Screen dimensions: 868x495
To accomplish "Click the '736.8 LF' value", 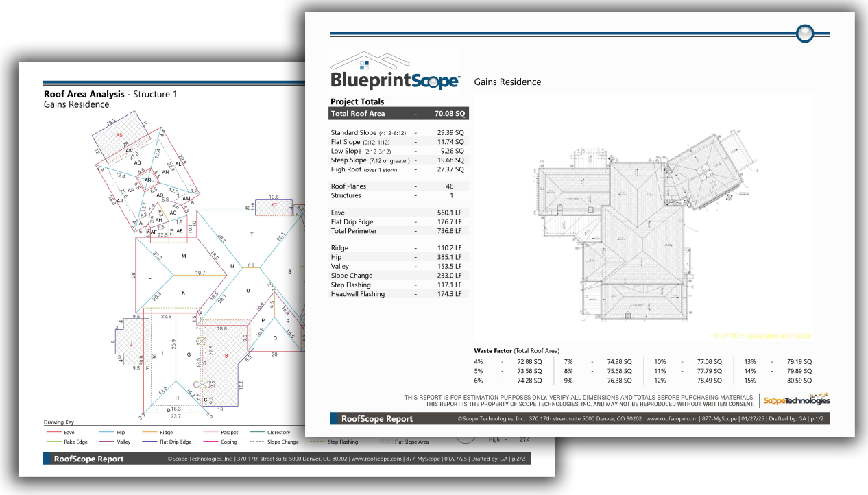I will (x=449, y=231).
